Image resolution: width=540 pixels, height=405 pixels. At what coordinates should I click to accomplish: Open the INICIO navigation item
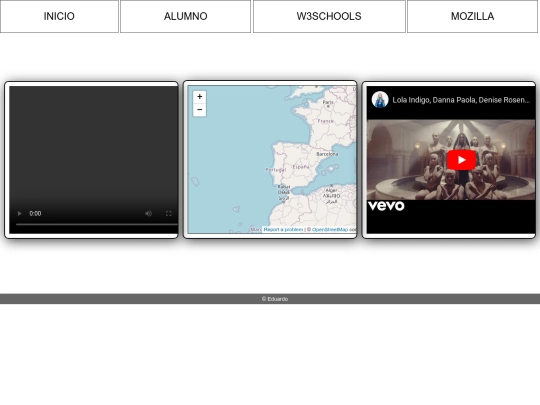(x=59, y=16)
